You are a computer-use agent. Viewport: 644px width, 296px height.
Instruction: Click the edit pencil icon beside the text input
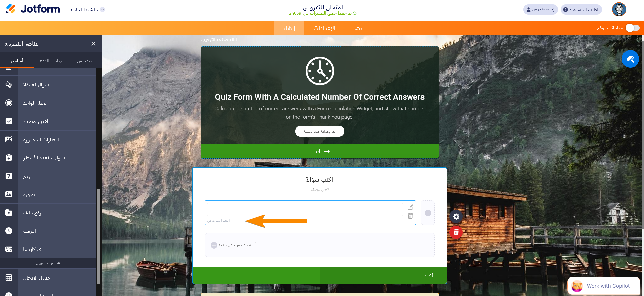click(x=410, y=207)
